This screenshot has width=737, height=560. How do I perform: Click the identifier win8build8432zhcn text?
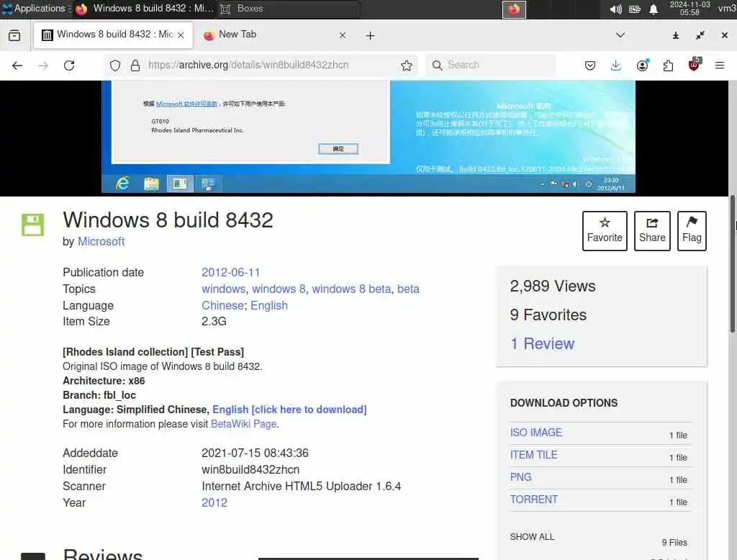pyautogui.click(x=250, y=470)
